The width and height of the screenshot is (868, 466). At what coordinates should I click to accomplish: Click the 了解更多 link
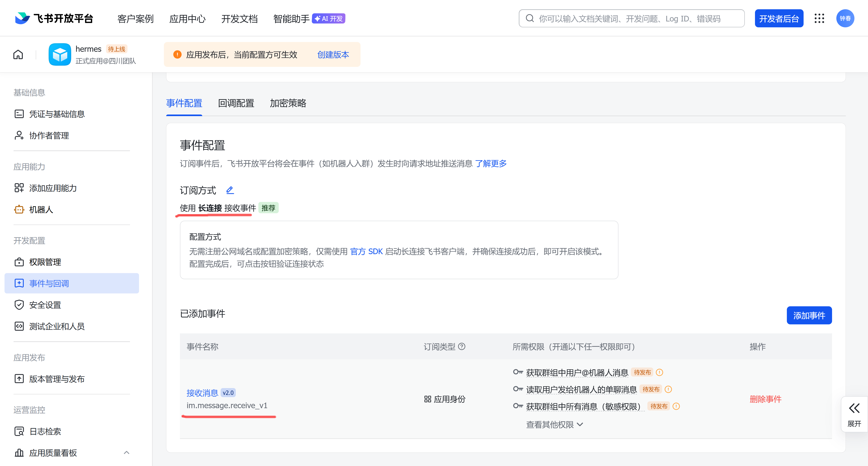tap(491, 164)
